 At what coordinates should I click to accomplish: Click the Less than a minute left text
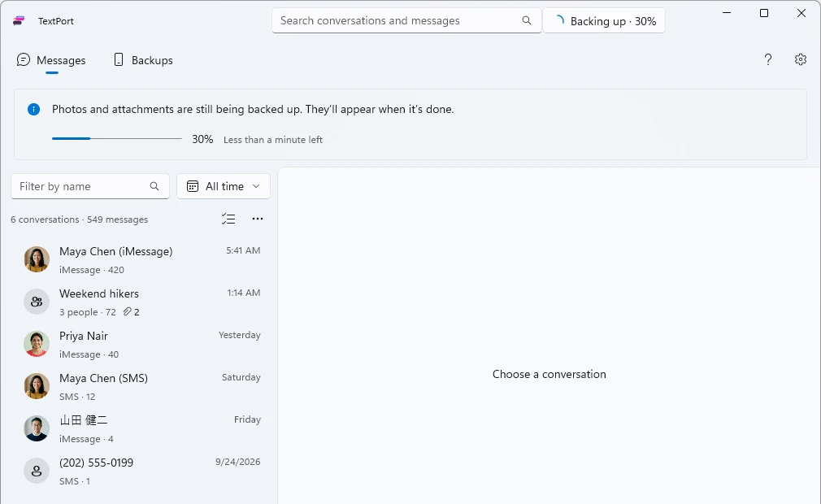273,140
